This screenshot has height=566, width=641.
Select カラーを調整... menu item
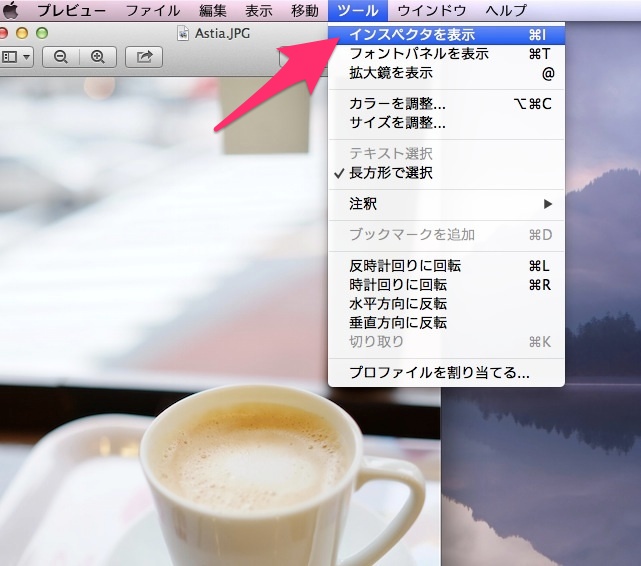pyautogui.click(x=446, y=103)
